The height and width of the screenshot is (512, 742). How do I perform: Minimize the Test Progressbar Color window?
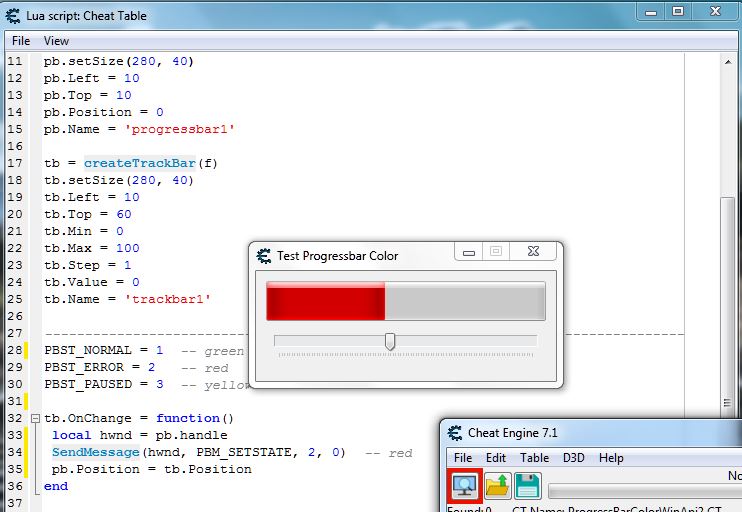click(x=469, y=253)
